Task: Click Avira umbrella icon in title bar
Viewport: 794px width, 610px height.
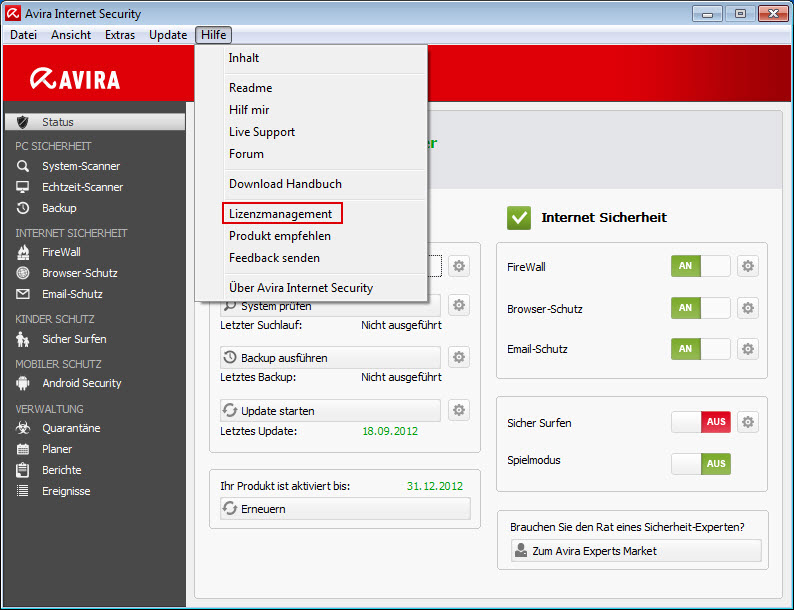Action: 13,13
